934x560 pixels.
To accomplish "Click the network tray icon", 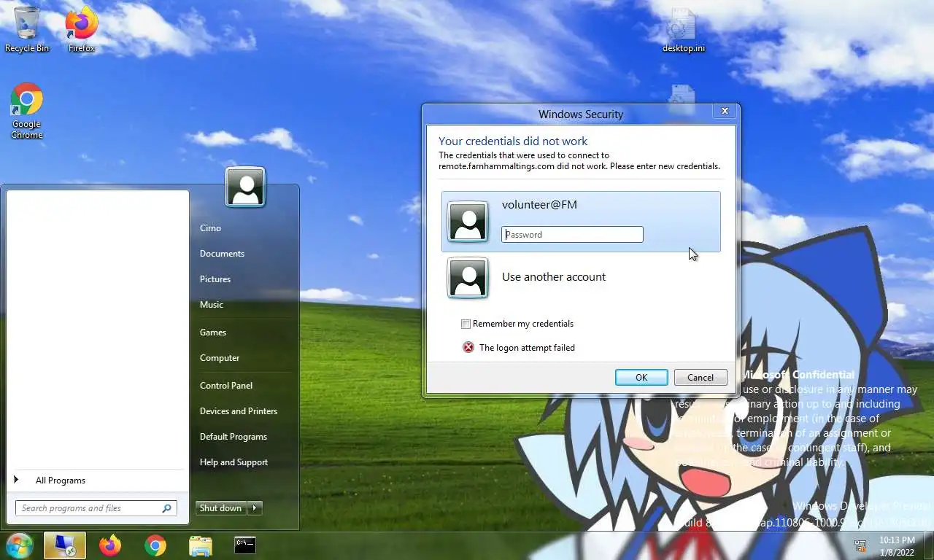I will point(861,545).
